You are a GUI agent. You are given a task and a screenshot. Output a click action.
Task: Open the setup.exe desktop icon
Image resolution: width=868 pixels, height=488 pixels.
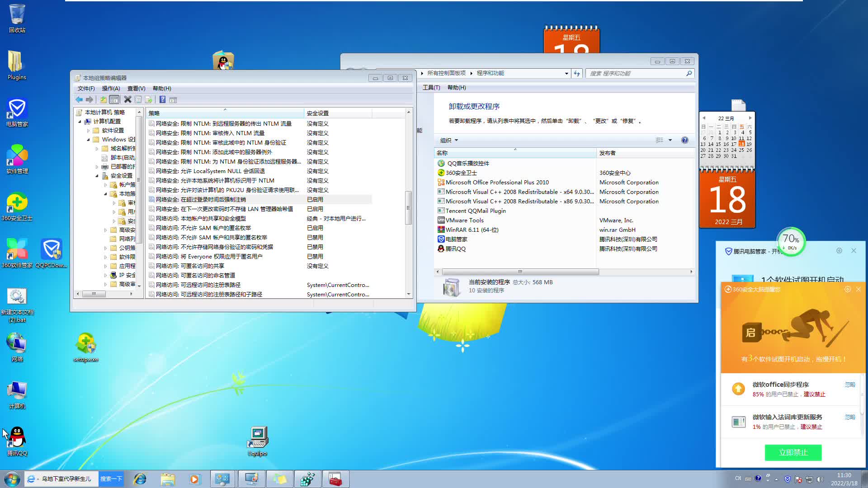(85, 348)
